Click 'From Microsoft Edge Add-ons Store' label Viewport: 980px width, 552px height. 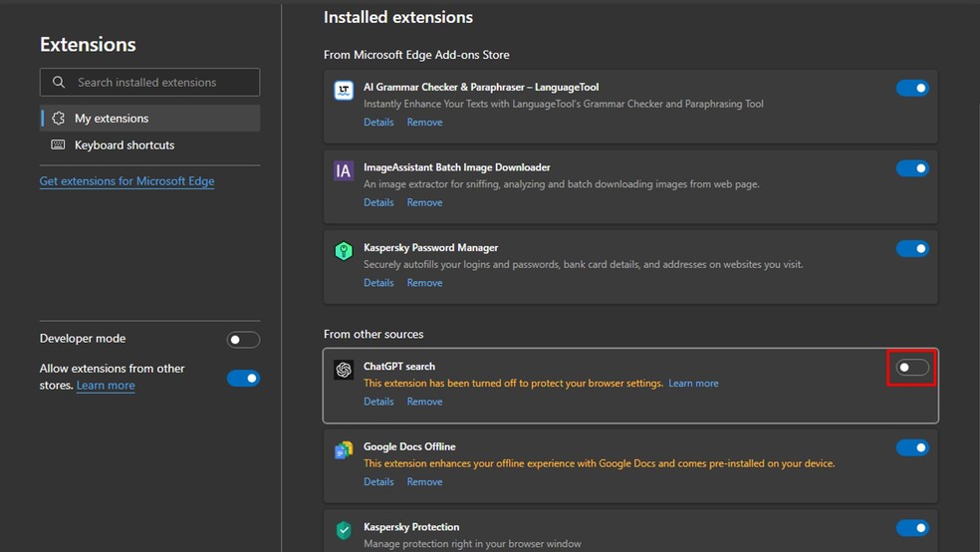[416, 55]
